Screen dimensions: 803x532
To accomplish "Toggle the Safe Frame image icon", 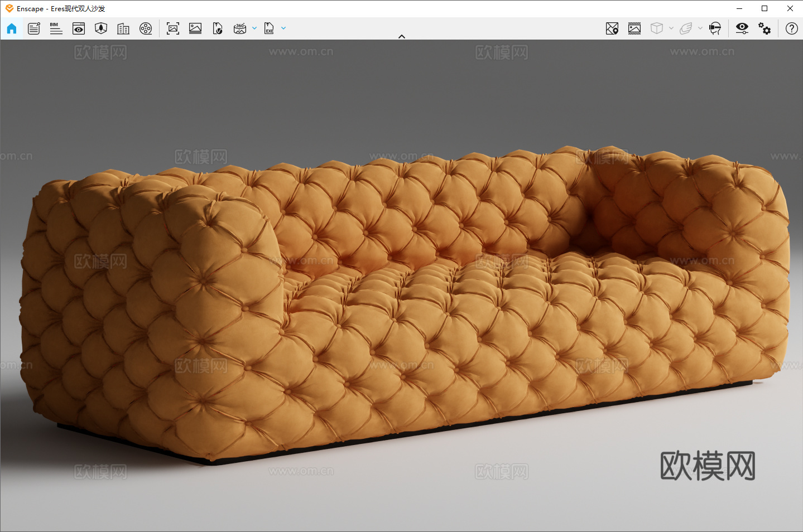I will point(634,28).
